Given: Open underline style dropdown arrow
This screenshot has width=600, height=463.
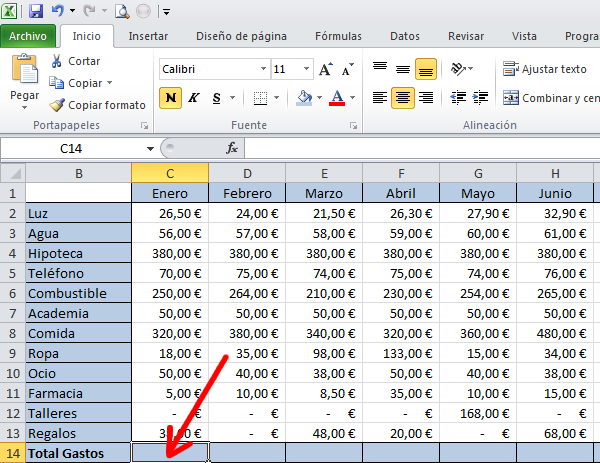Looking at the screenshot, I should tap(232, 98).
